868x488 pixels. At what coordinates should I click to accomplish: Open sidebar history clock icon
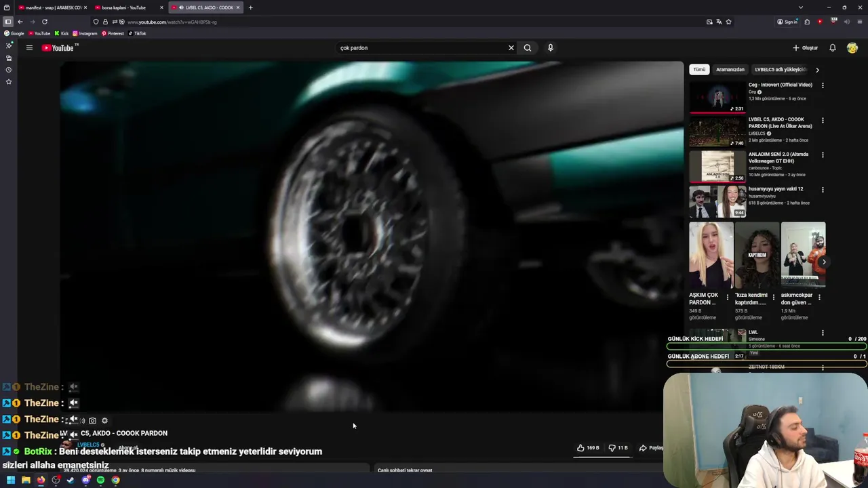coord(9,70)
